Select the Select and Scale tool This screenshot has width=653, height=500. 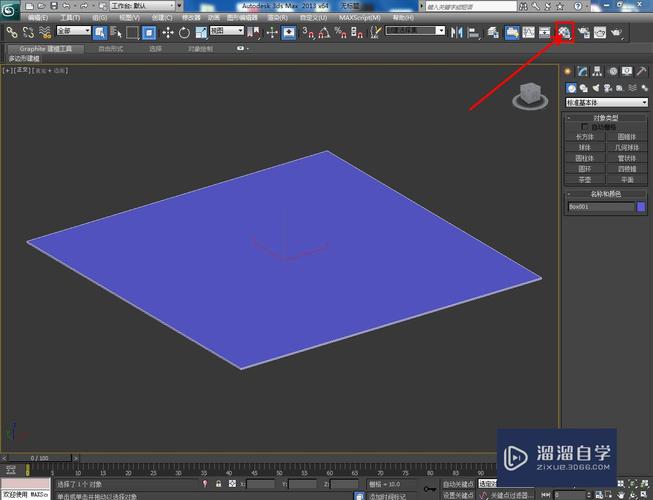201,32
